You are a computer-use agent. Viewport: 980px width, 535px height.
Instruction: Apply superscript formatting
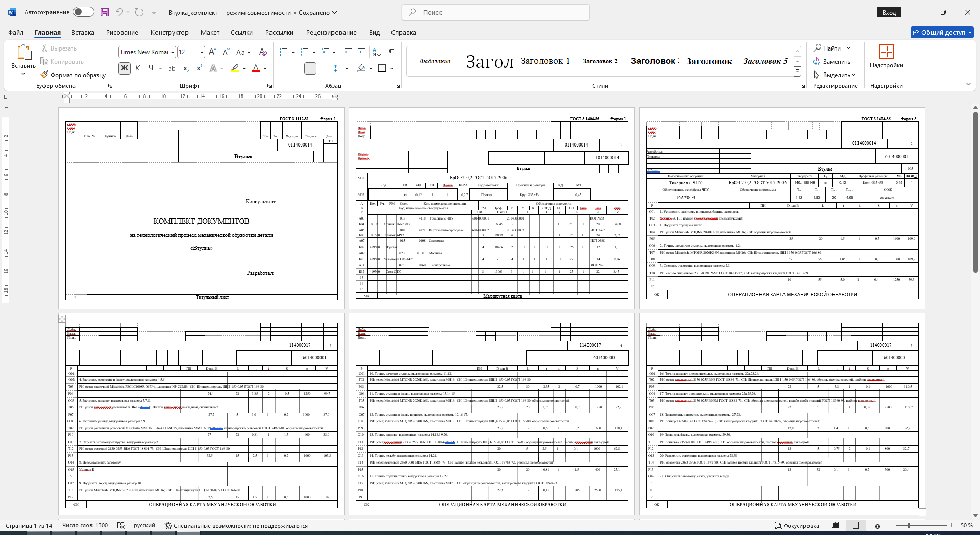(199, 68)
